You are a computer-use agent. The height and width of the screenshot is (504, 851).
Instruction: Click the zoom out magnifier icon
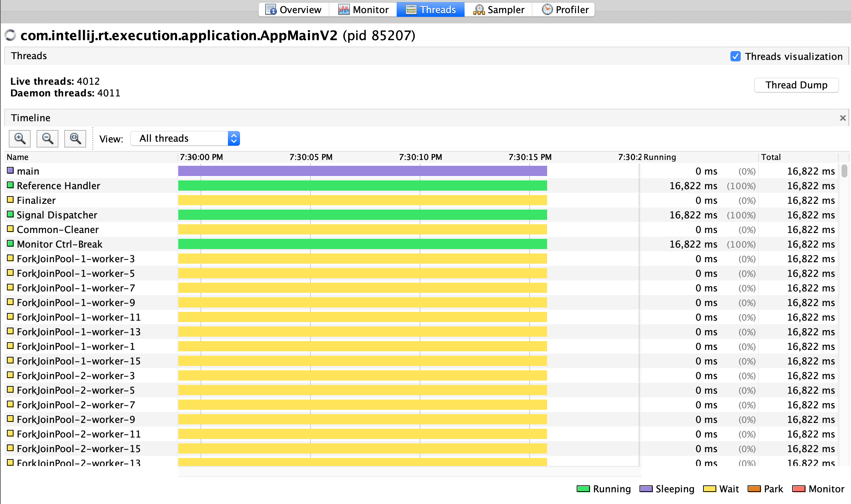[x=47, y=138]
